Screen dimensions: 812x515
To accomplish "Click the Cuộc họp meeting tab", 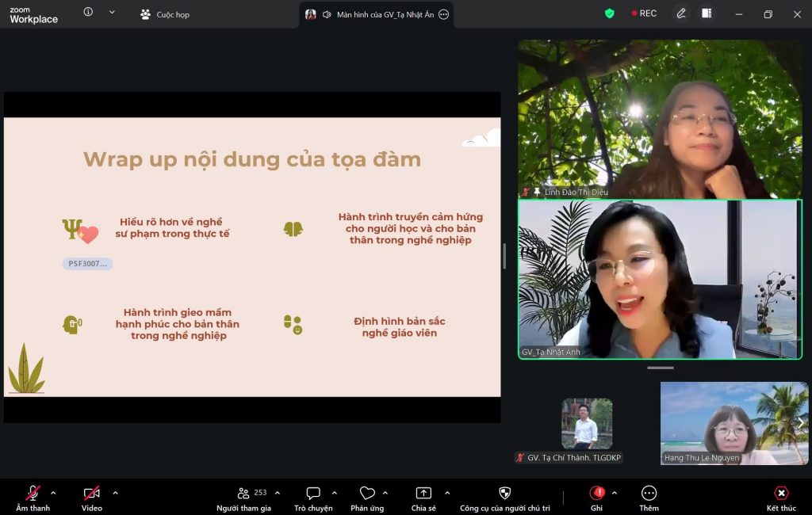I will pyautogui.click(x=165, y=14).
